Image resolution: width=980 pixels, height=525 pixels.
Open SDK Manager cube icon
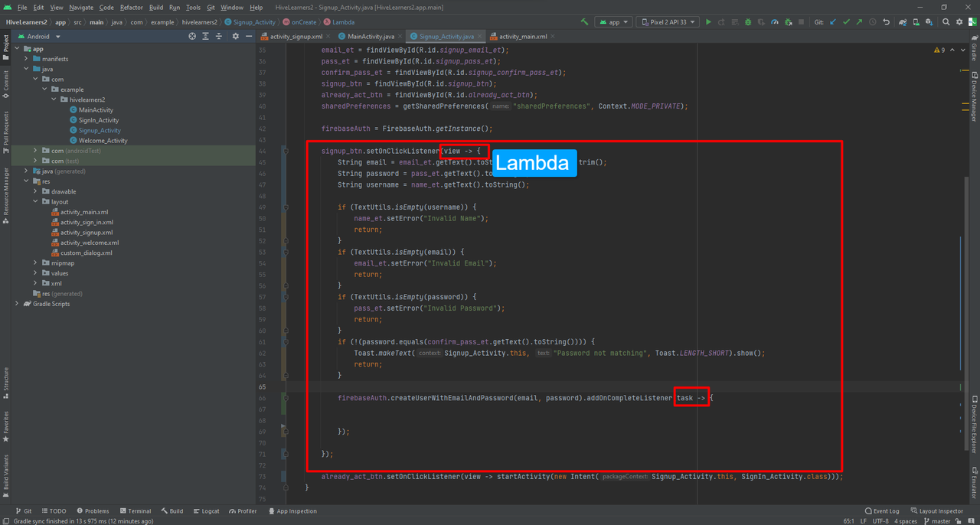tap(929, 22)
